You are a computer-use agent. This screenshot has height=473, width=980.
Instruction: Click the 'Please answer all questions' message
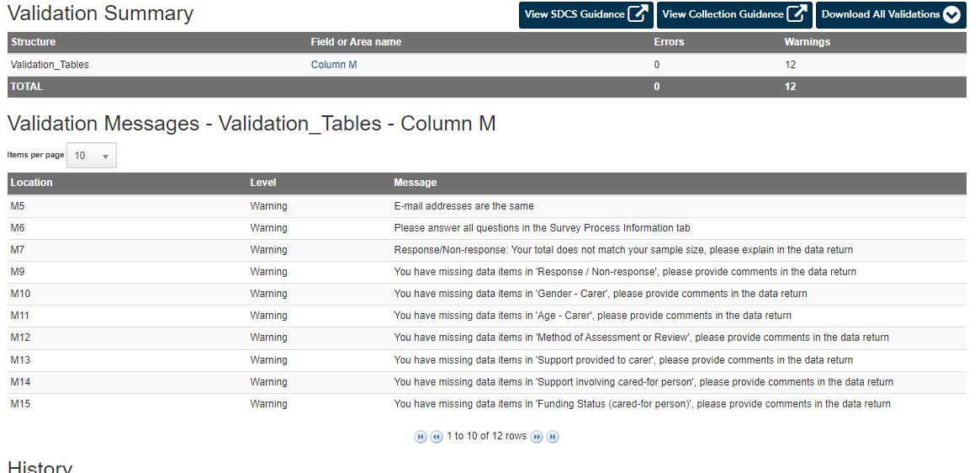[x=542, y=228]
